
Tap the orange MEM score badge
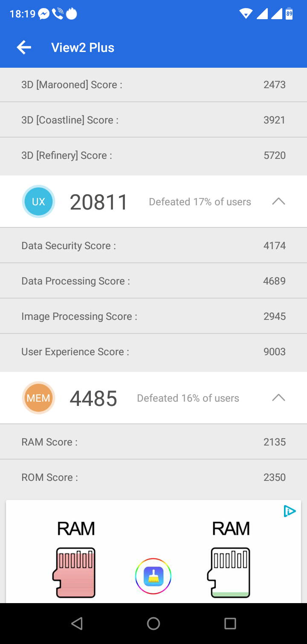38,398
